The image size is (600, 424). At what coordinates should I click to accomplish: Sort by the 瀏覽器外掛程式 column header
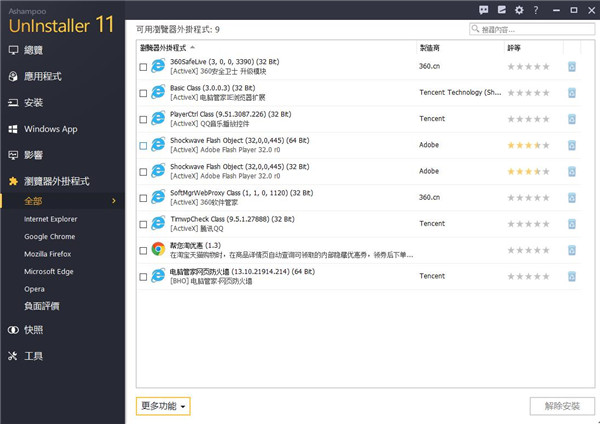[166, 47]
